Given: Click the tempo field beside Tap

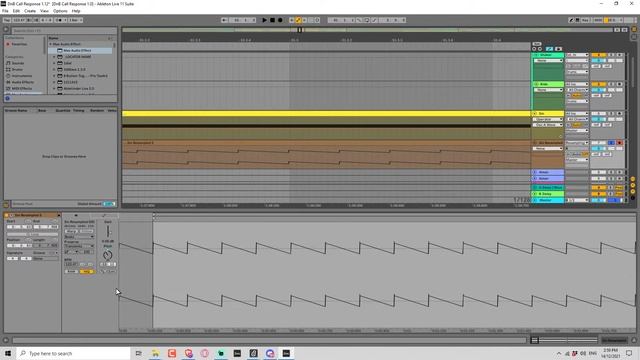Looking at the screenshot, I should click(x=19, y=20).
